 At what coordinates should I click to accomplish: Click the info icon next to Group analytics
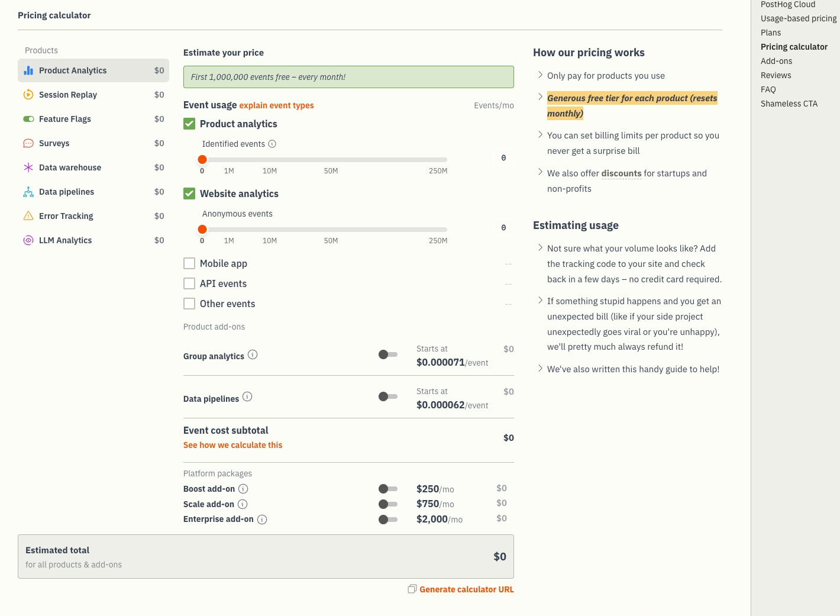click(x=253, y=354)
